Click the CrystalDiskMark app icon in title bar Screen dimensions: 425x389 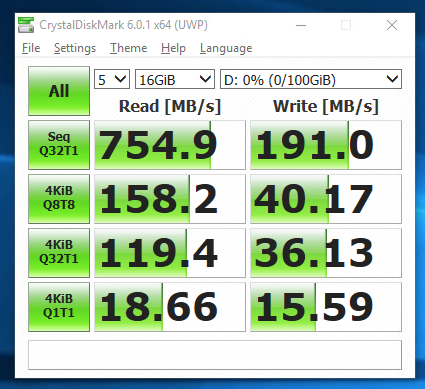(x=26, y=25)
